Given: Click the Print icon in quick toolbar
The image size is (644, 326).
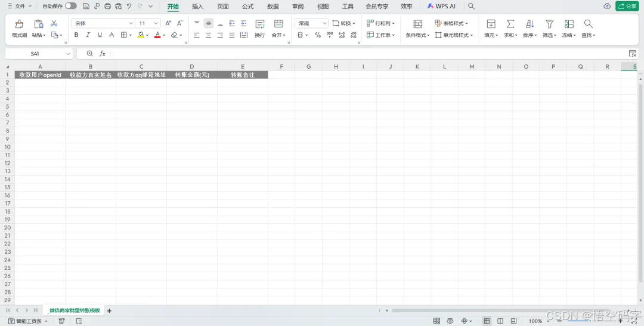Looking at the screenshot, I should pos(107,6).
